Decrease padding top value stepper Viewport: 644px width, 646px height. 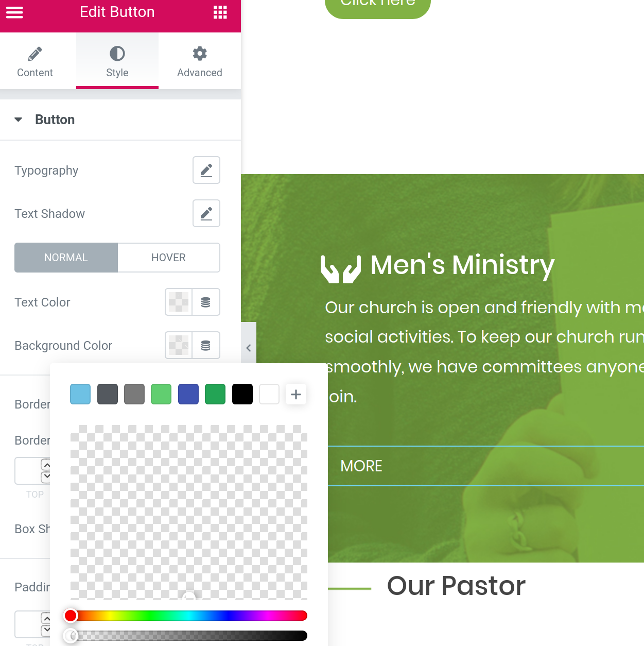coord(46,629)
